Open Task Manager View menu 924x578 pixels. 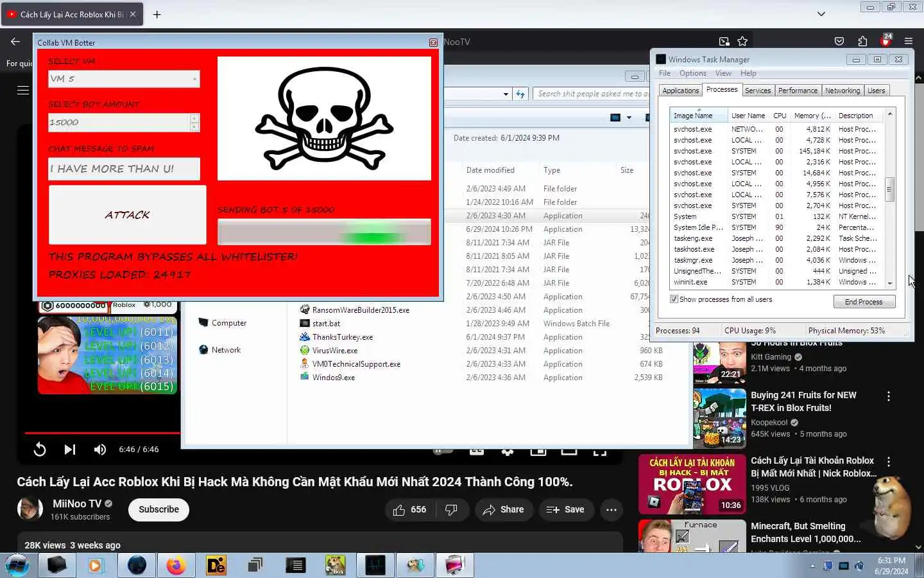tap(723, 73)
